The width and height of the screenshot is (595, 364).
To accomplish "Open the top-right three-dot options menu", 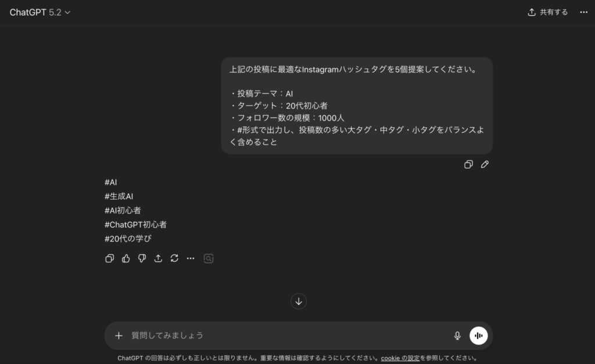I will tap(583, 12).
